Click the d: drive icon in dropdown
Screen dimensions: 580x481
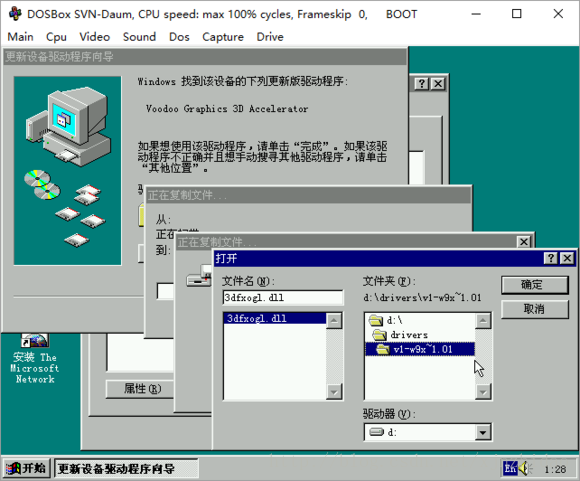(x=376, y=432)
